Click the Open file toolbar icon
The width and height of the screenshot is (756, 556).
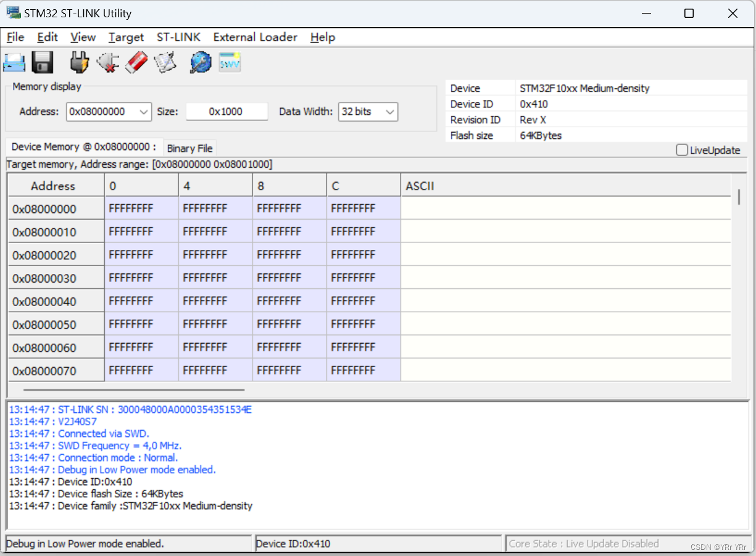14,62
